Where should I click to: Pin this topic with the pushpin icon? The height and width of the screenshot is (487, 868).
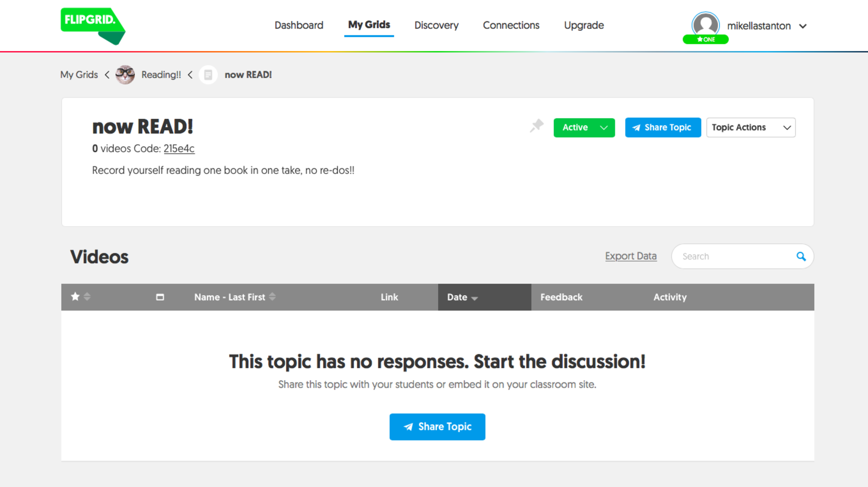pyautogui.click(x=537, y=126)
